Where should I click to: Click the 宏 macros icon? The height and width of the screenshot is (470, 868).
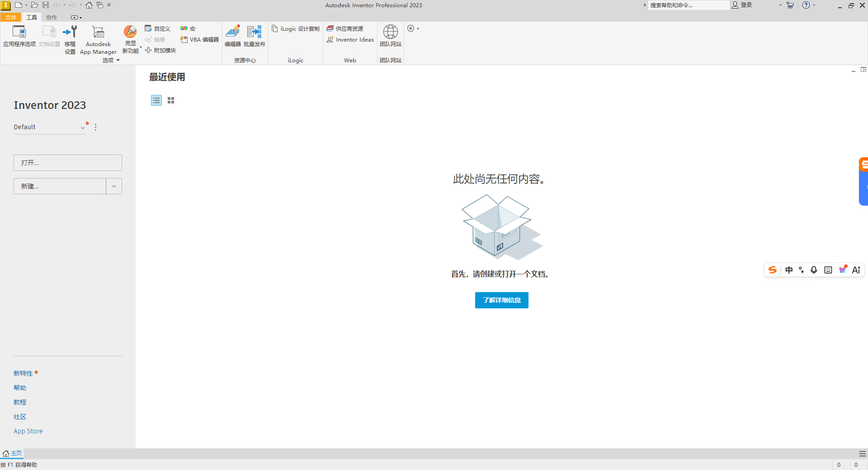183,28
